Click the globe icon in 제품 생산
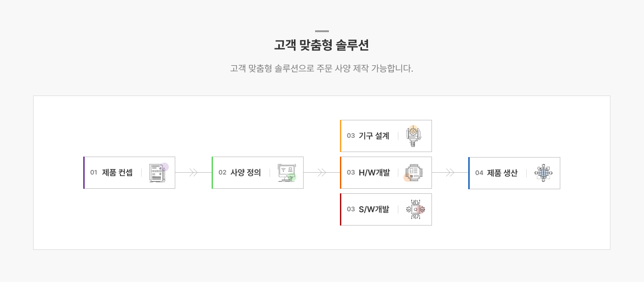644x282 pixels. coord(543,173)
